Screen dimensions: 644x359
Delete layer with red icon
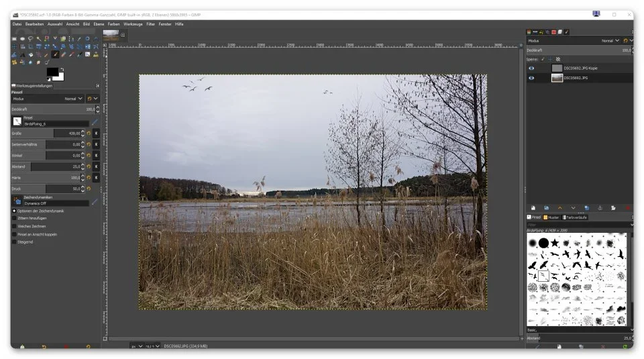pos(628,208)
